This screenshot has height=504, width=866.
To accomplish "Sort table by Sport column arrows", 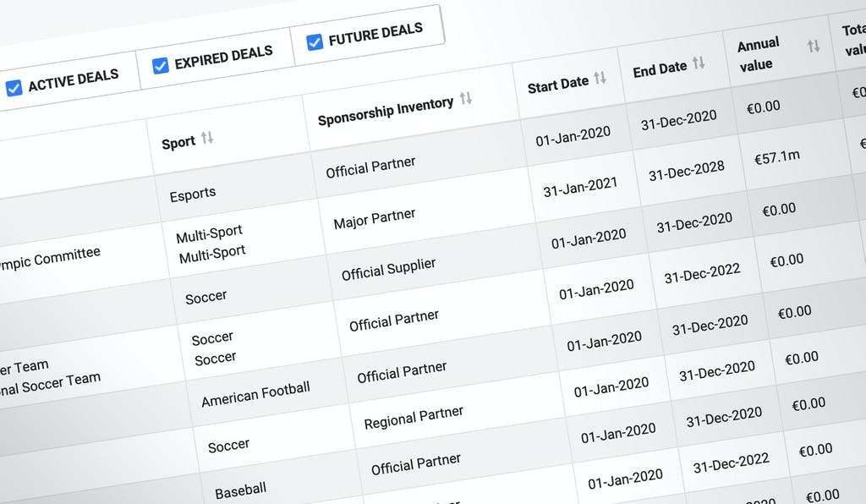I will [x=206, y=138].
